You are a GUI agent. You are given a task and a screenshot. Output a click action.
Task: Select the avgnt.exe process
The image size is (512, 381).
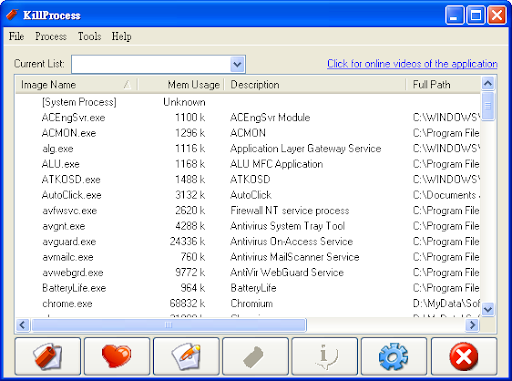(x=248, y=226)
